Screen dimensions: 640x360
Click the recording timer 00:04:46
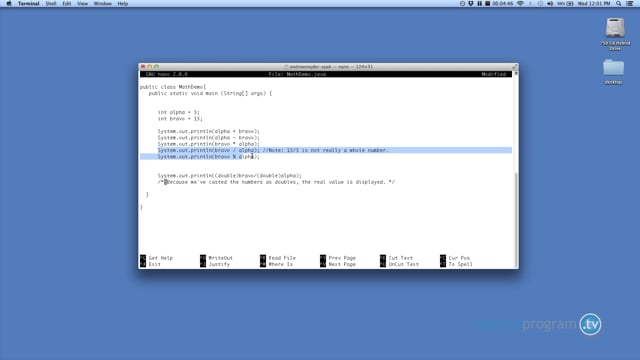pyautogui.click(x=502, y=3)
